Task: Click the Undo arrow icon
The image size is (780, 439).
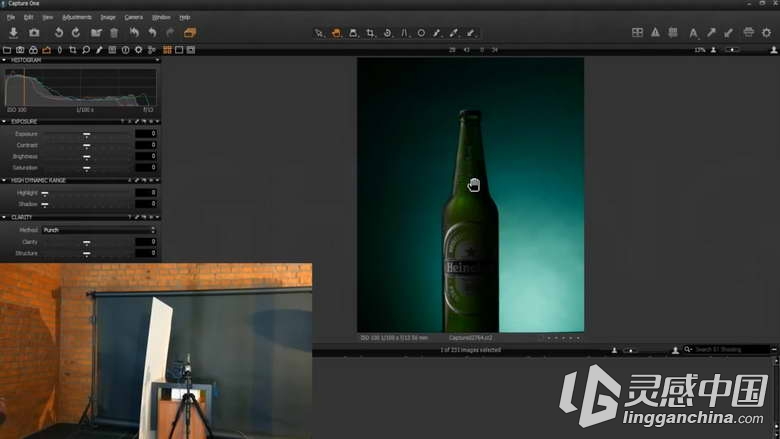Action: [152, 33]
